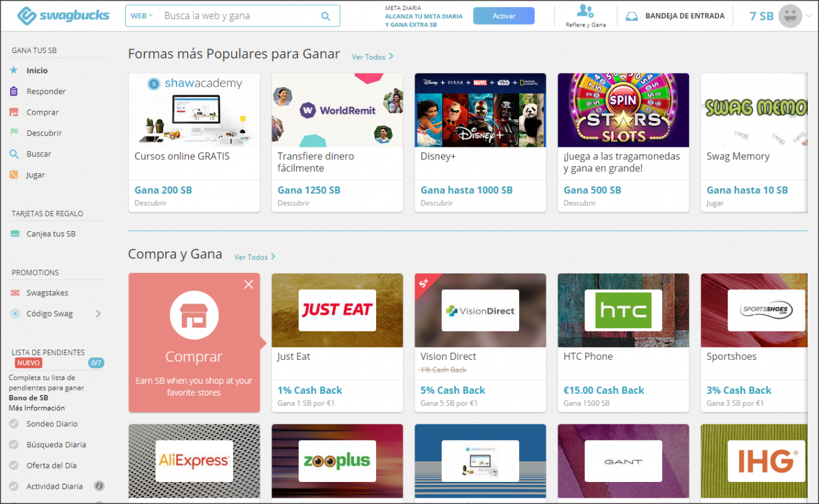The image size is (819, 504).
Task: Open Canjea tus SB
Action: point(51,234)
